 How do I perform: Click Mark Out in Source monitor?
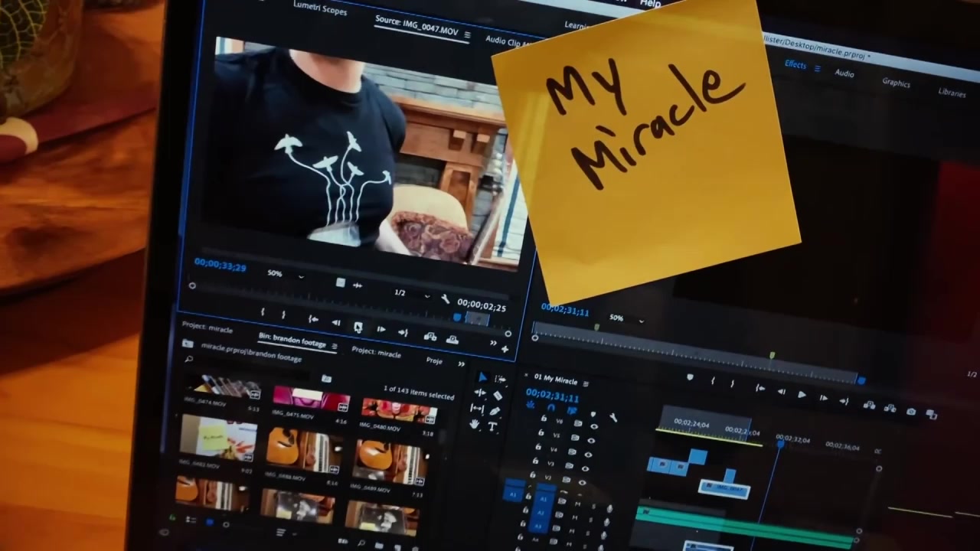click(x=283, y=315)
